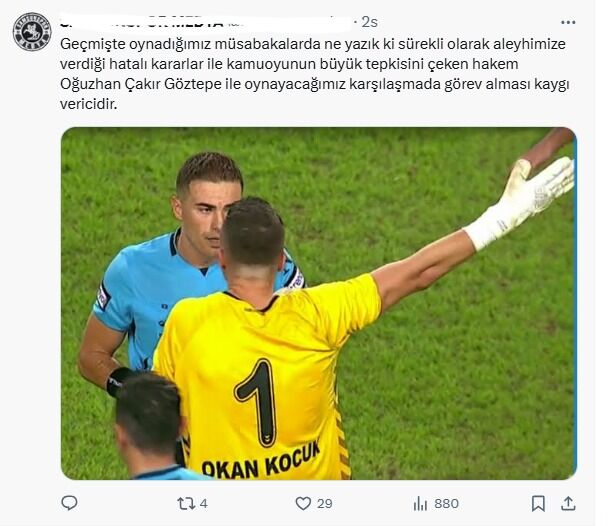Click the like count 29
The height and width of the screenshot is (526, 612).
pos(324,504)
